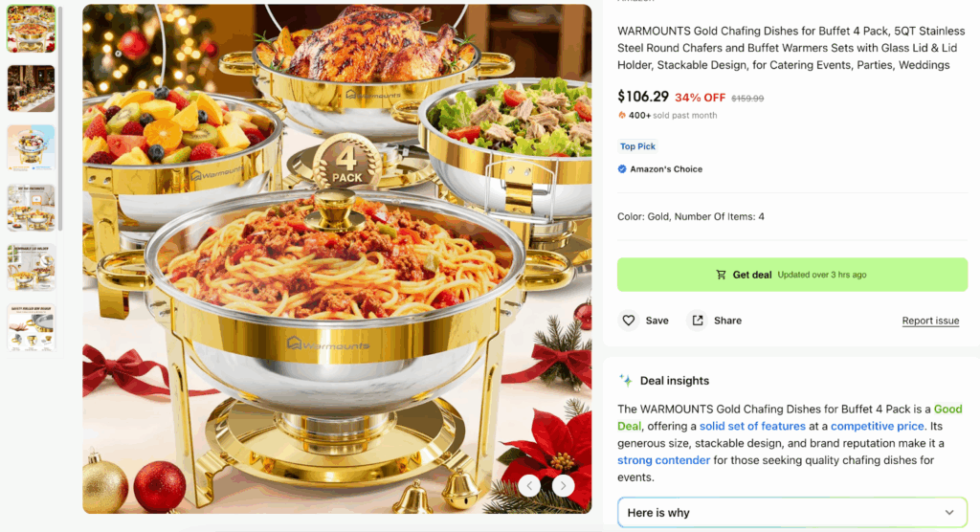Open the competitive price link

click(877, 427)
